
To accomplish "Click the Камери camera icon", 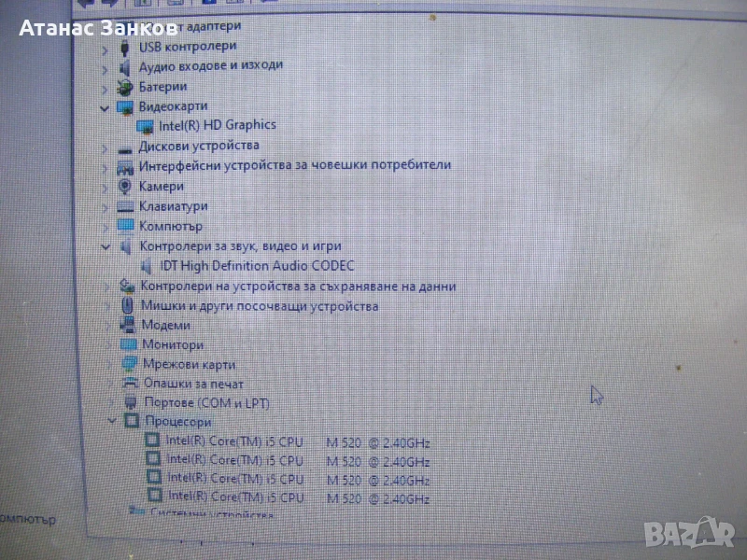I will (125, 186).
